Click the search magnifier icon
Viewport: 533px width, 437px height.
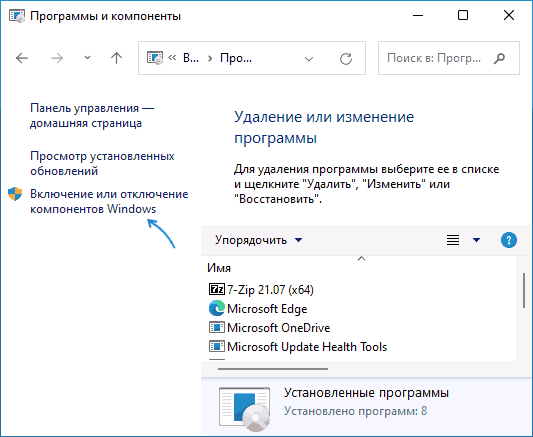(x=499, y=58)
